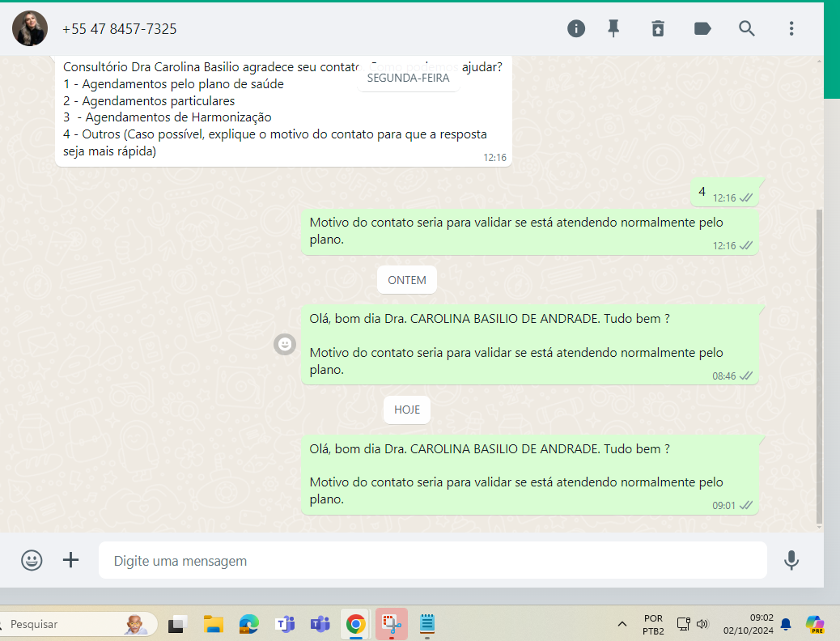Open notifications bell icon
Viewport: 840px width, 641px height.
click(786, 624)
